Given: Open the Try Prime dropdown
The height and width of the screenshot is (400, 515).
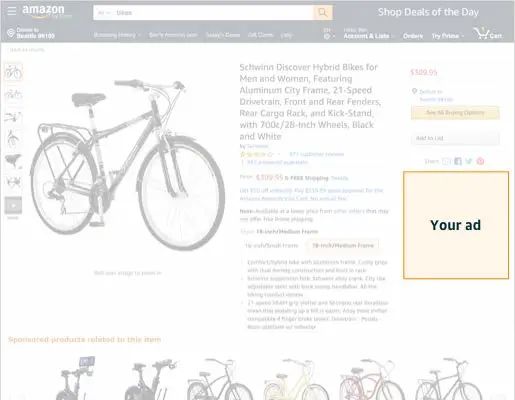Looking at the screenshot, I should 447,36.
